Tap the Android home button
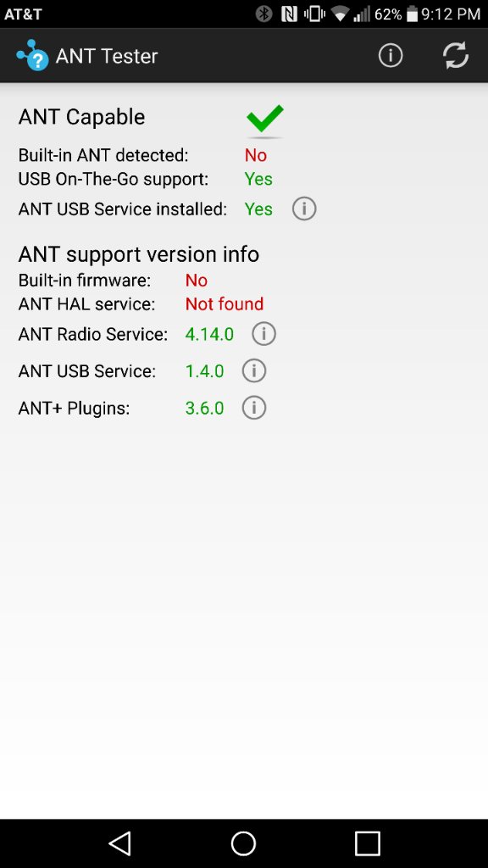The image size is (488, 868). click(243, 843)
